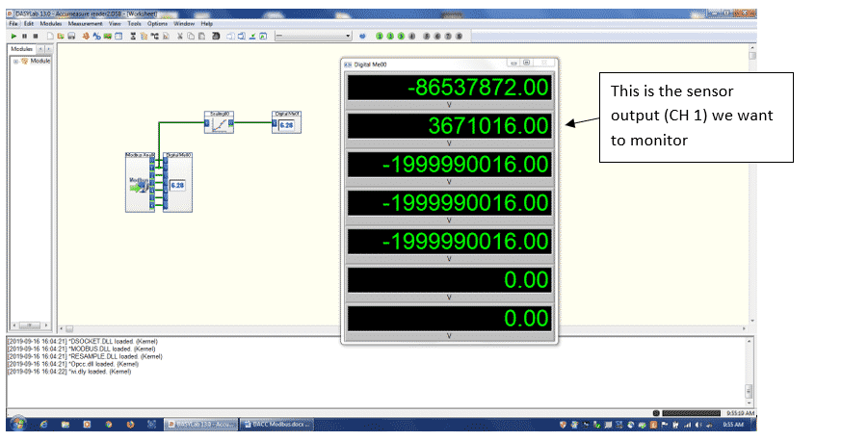Click the Modules panel horizontal scrollbar

28,325
